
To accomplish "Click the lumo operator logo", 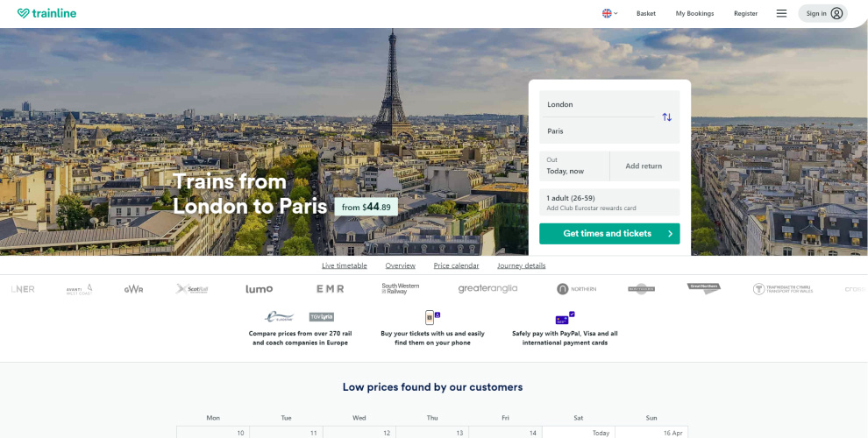I will coord(259,289).
